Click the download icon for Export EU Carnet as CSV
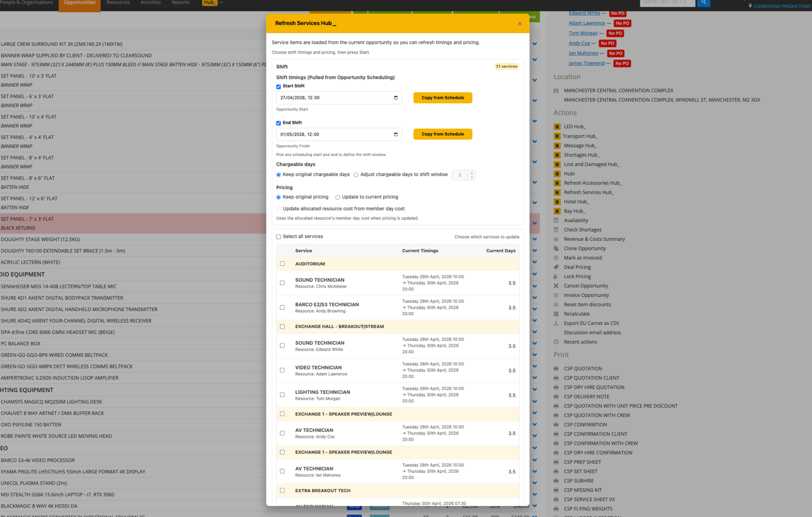Viewport: 812px width, 517px height. [x=556, y=323]
